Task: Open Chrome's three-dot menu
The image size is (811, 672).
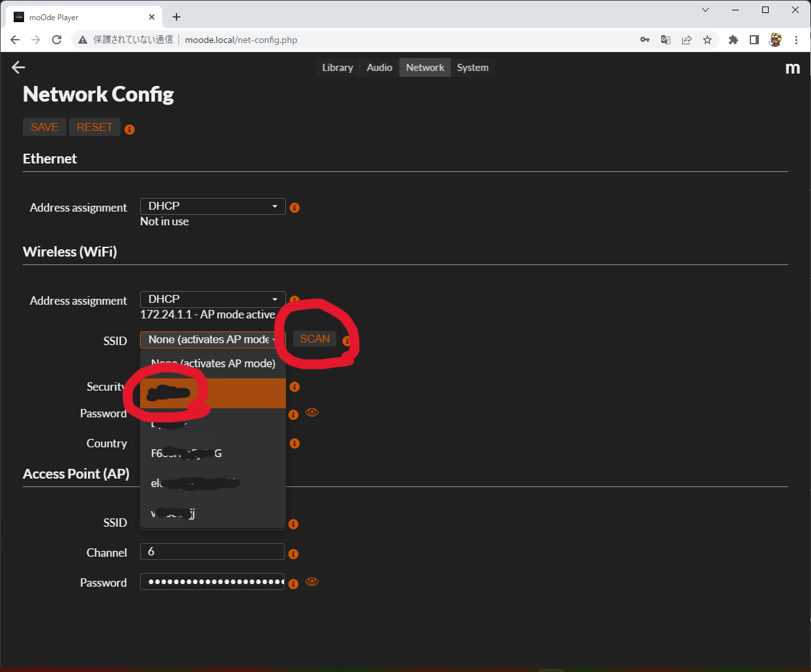Action: [796, 40]
